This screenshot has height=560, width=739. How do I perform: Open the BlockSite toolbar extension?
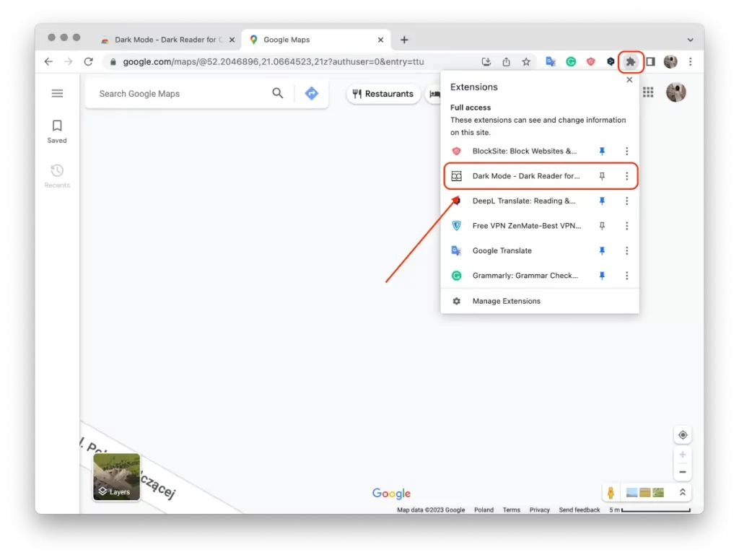(x=590, y=62)
